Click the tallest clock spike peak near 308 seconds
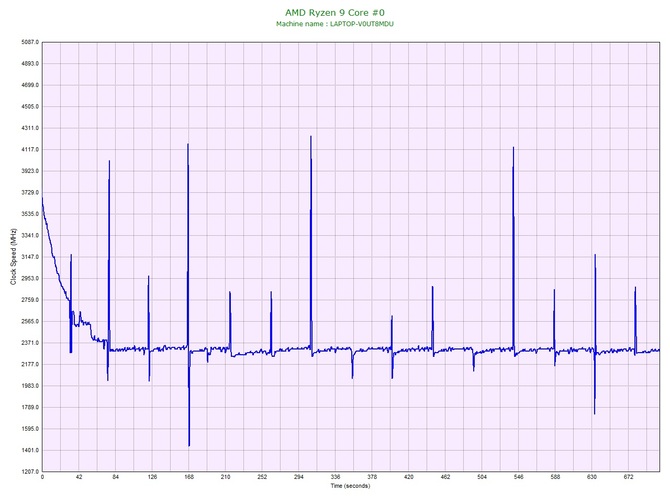The height and width of the screenshot is (503, 670). (x=311, y=136)
